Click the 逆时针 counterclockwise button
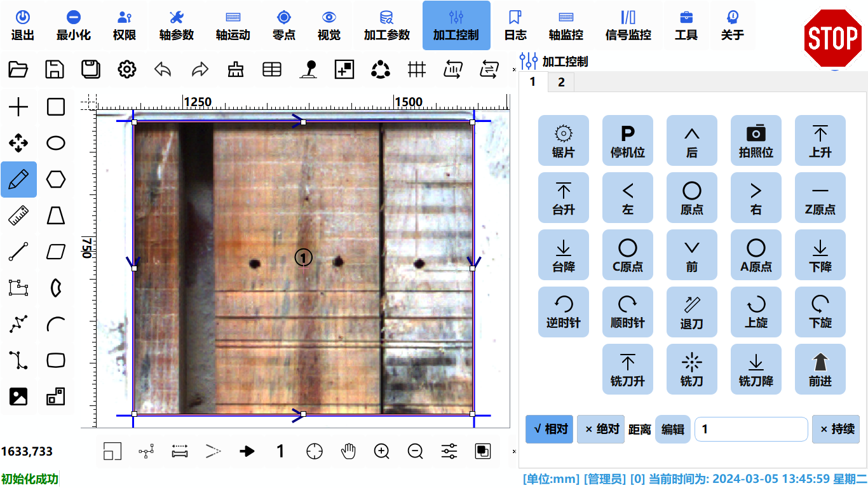The image size is (868, 488). [564, 312]
